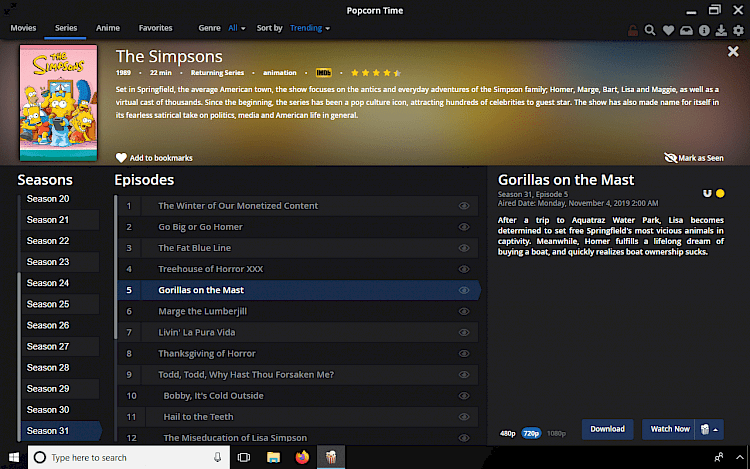
Task: Toggle fullscreen arrows in title bar corner
Action: coord(10,8)
